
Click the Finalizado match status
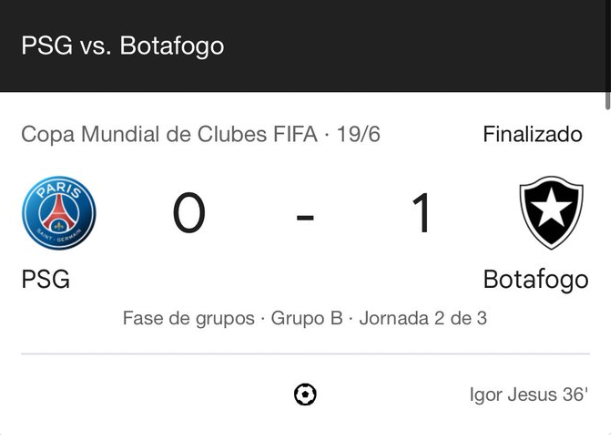pos(532,134)
